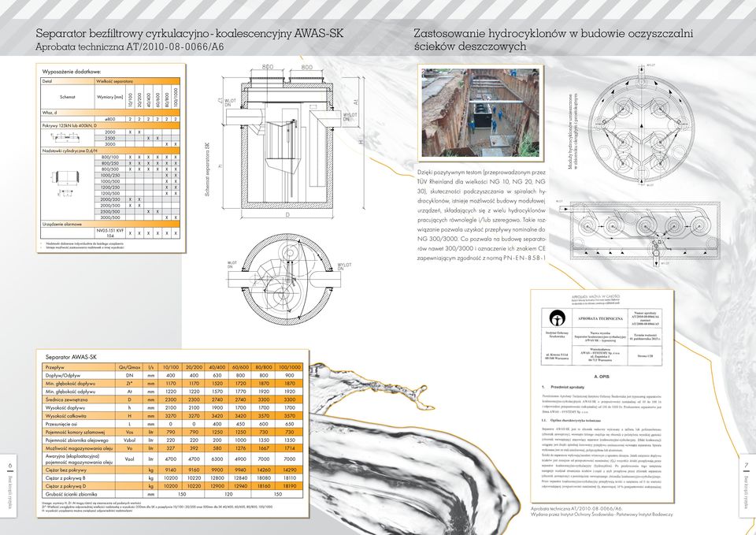The image size is (756, 535).
Task: Click the "Średnica zewnętrzna" row label
Action: click(x=66, y=399)
